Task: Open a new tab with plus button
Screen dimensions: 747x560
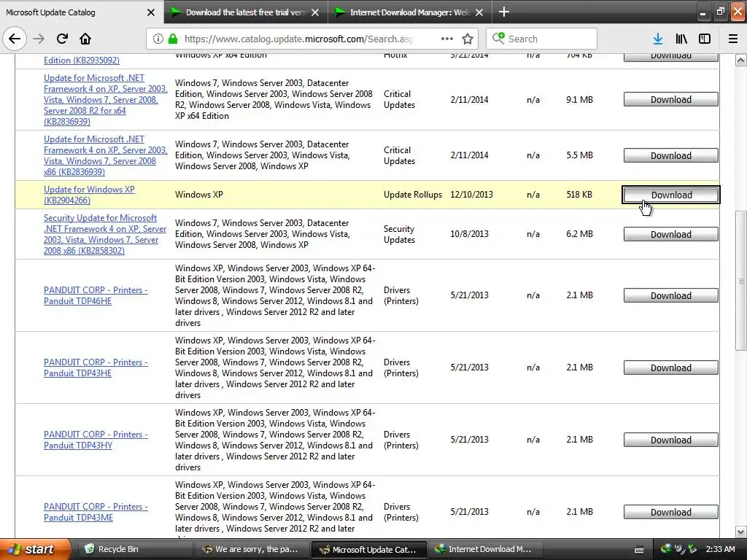Action: coord(503,12)
